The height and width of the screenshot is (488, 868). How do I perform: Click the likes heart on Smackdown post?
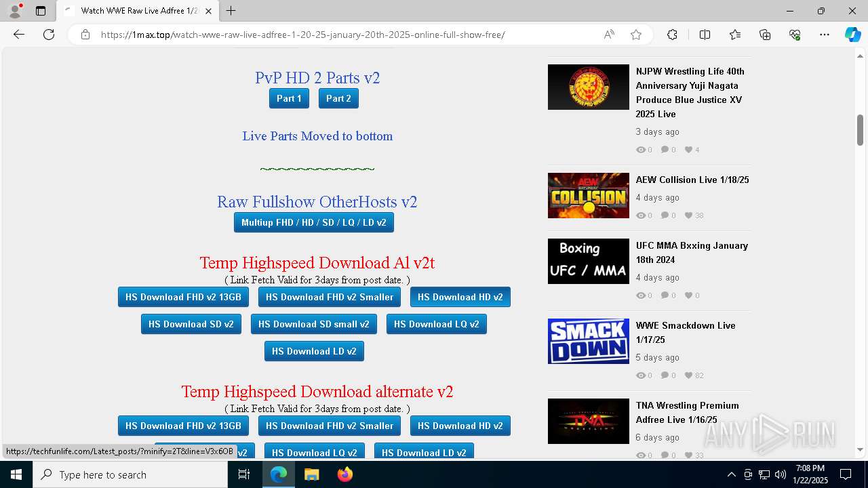[689, 375]
